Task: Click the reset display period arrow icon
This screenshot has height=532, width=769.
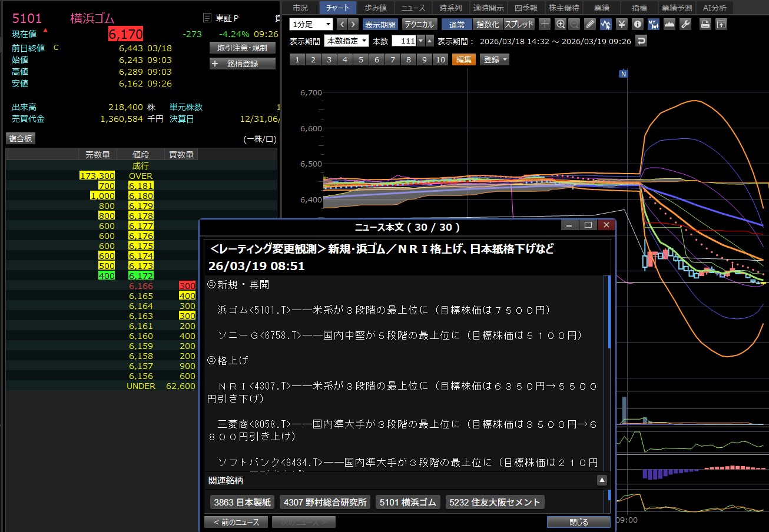Action: pyautogui.click(x=641, y=41)
